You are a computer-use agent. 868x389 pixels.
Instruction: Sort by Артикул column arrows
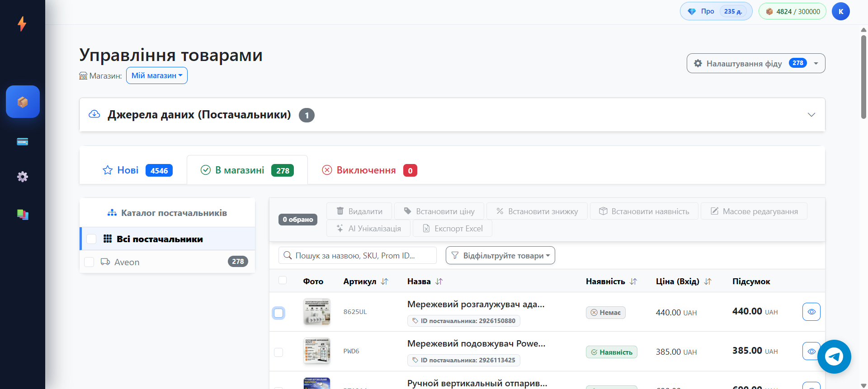coord(385,281)
